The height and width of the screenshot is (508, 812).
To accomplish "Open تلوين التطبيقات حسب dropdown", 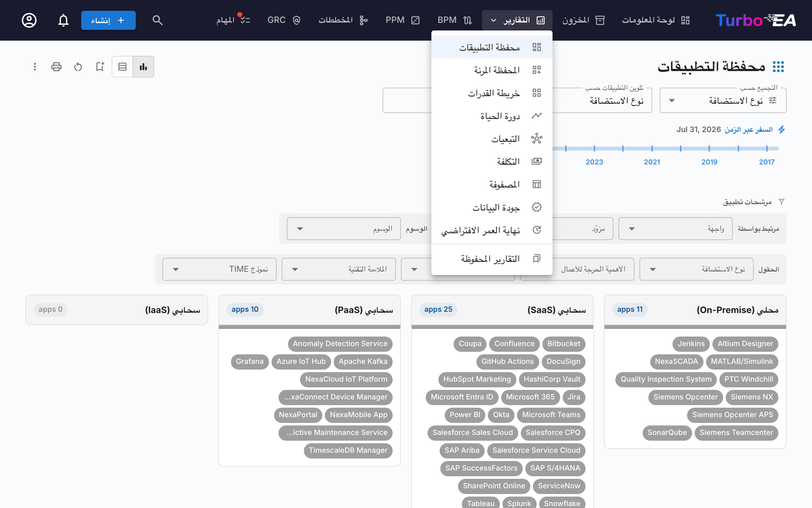I will click(x=602, y=100).
